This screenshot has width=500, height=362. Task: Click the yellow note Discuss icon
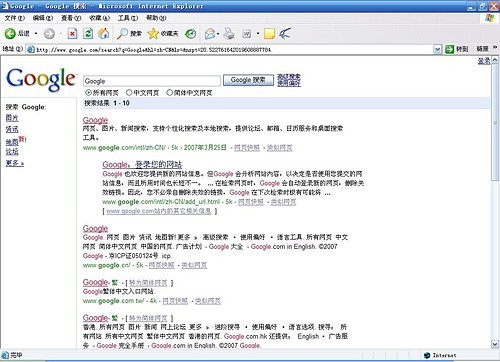click(269, 33)
